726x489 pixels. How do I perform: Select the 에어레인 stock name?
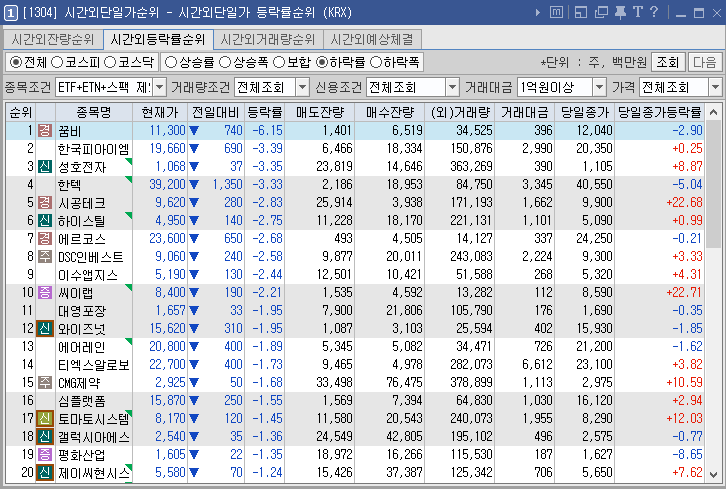tap(82, 347)
